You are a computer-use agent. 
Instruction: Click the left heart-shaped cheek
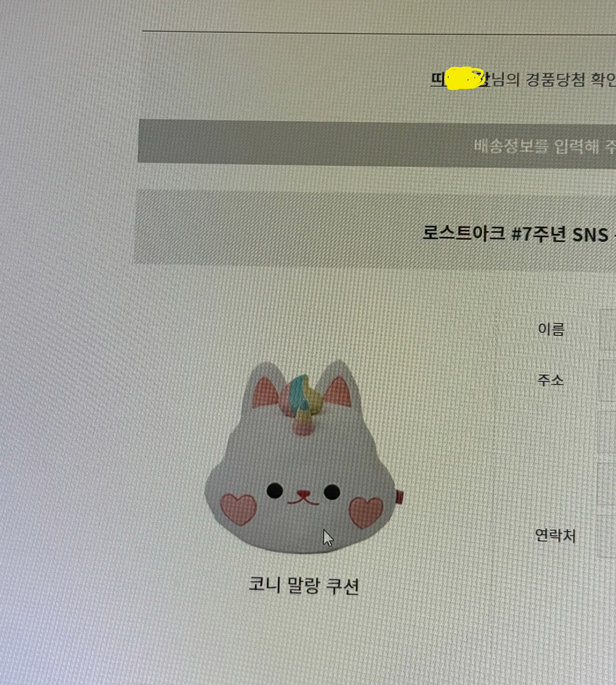(x=238, y=509)
